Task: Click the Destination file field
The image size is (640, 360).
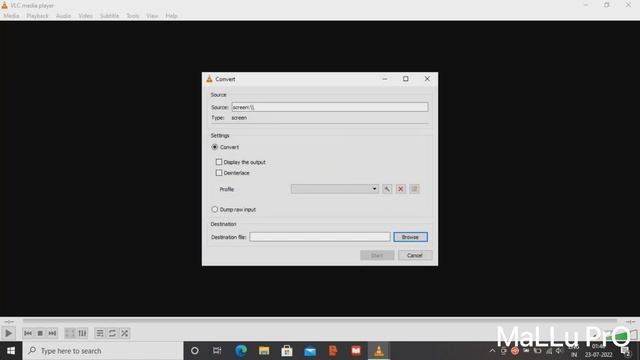Action: pos(320,237)
